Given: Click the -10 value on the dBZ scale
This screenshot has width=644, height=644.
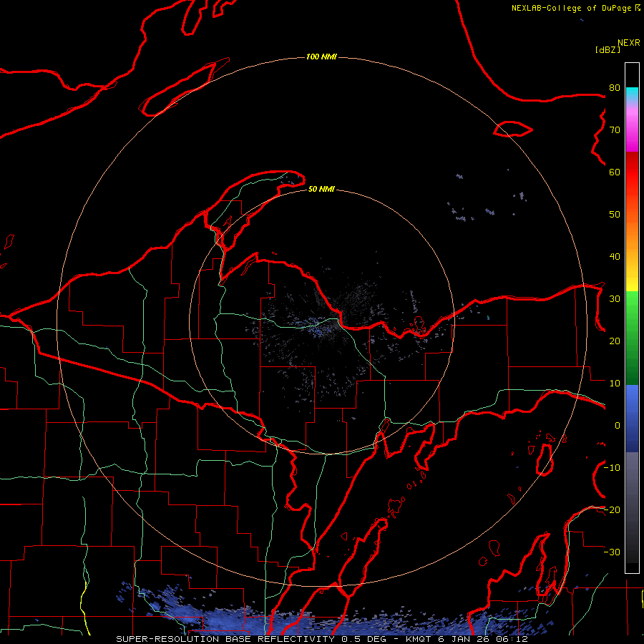Looking at the screenshot, I should pos(612,467).
